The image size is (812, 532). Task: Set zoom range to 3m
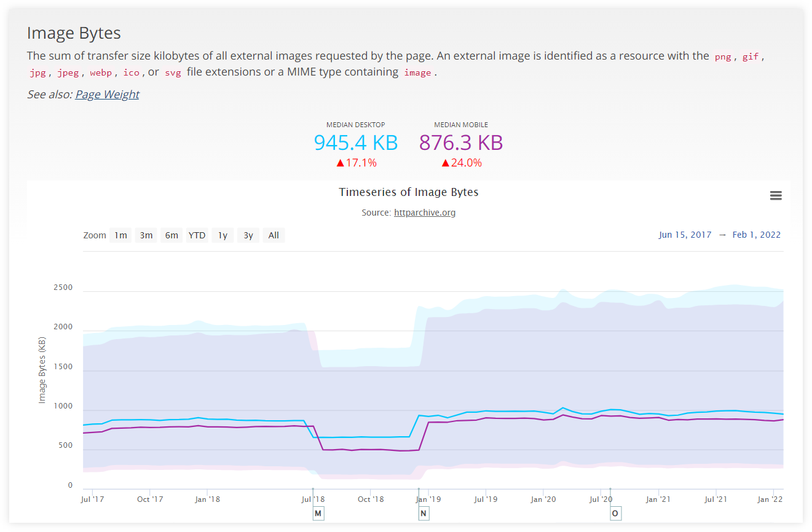click(x=146, y=235)
